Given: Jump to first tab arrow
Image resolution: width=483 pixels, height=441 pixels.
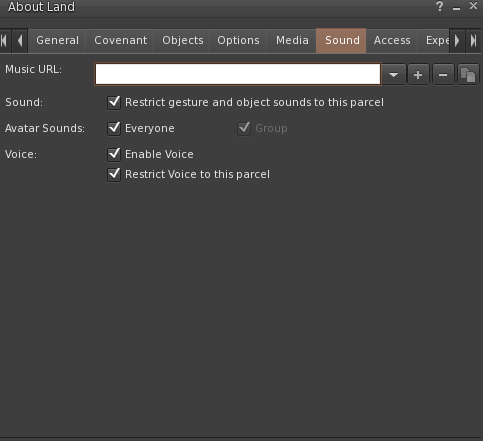Looking at the screenshot, I should pyautogui.click(x=4, y=41).
